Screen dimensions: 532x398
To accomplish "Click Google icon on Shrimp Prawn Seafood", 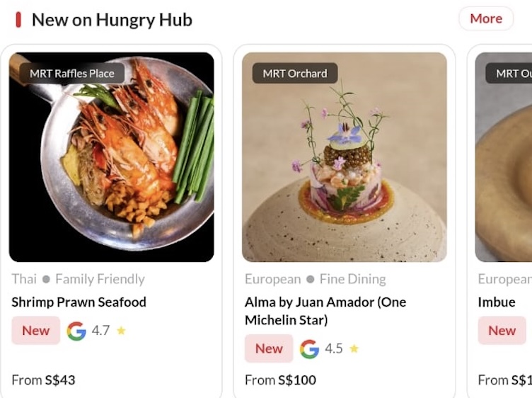I will pos(76,331).
